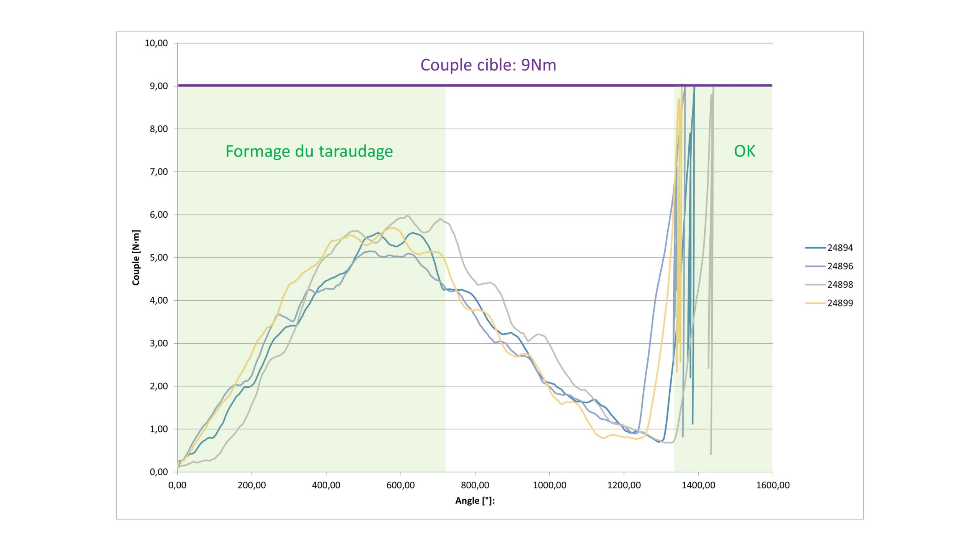Click the 5,00 y-axis value
Viewport: 980px width, 551px height.
tap(158, 258)
